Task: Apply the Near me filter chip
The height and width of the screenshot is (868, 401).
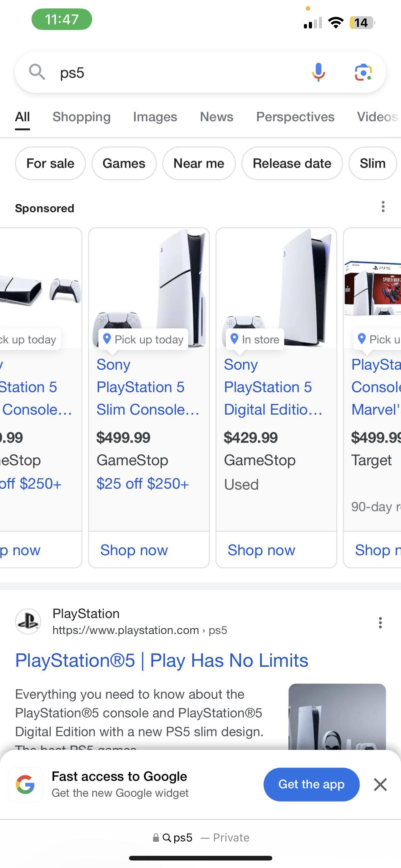Action: tap(199, 163)
